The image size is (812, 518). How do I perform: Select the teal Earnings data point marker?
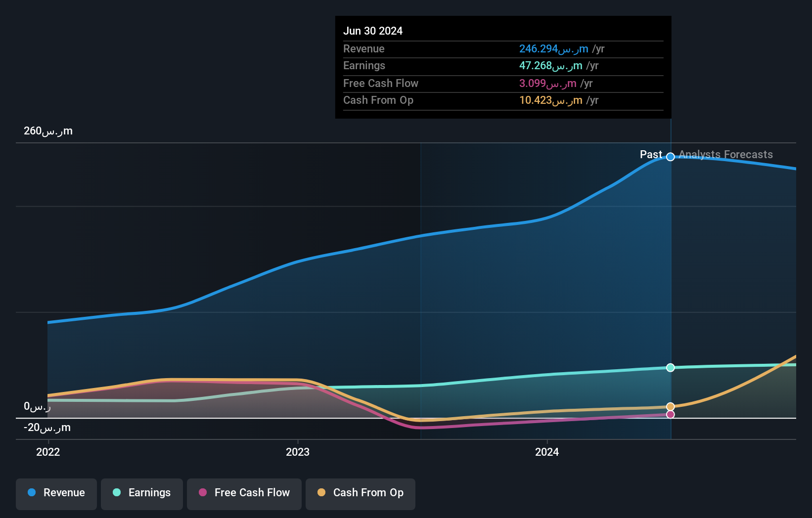pyautogui.click(x=671, y=367)
